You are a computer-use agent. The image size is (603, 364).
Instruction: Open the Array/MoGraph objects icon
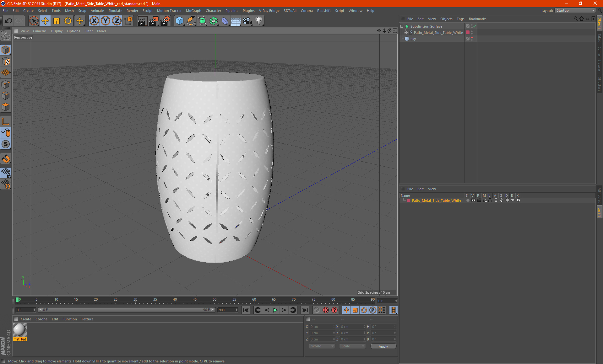point(214,21)
